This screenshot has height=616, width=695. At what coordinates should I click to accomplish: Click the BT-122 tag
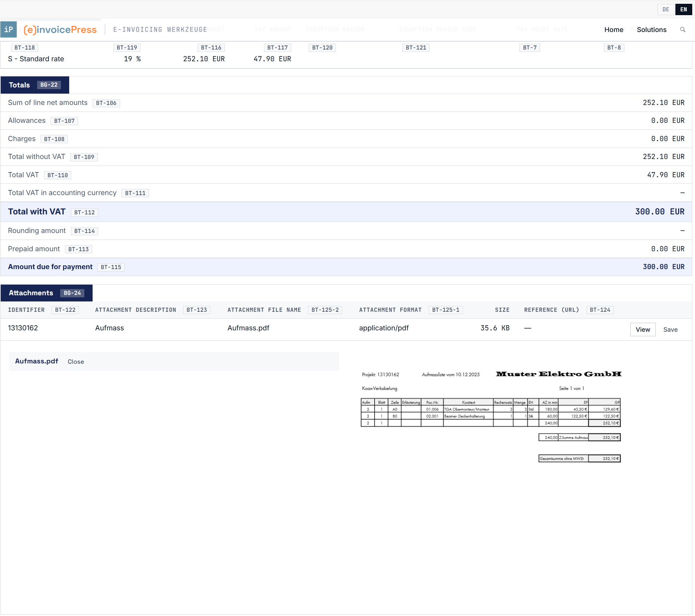click(65, 310)
